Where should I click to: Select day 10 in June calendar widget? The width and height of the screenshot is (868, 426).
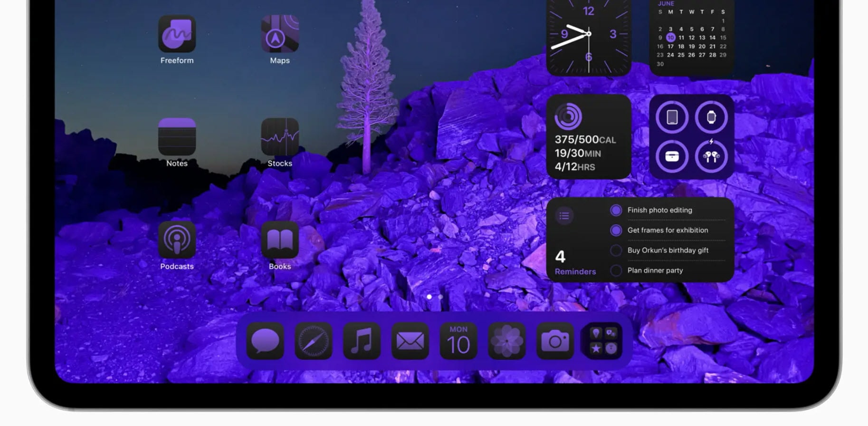coord(670,38)
